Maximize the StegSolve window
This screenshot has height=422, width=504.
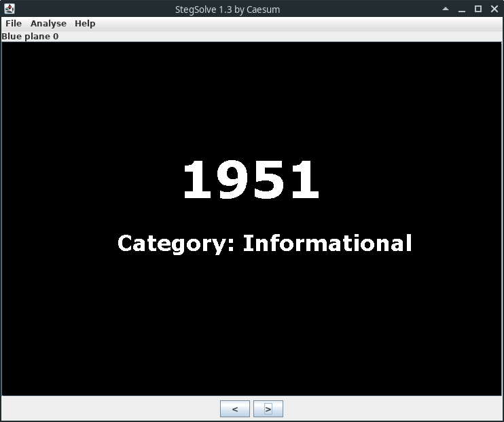[478, 9]
